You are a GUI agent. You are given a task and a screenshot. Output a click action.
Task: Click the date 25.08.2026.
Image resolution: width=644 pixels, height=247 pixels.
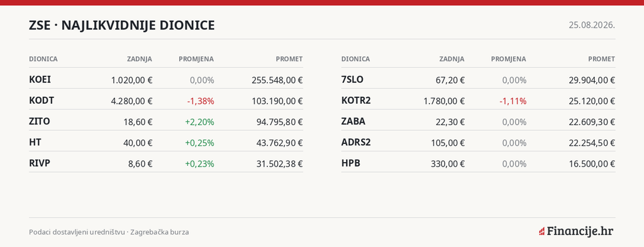pos(592,25)
